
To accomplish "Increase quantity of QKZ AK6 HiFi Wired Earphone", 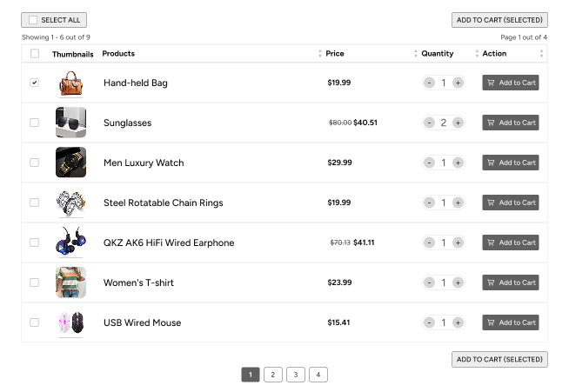I will pos(458,243).
